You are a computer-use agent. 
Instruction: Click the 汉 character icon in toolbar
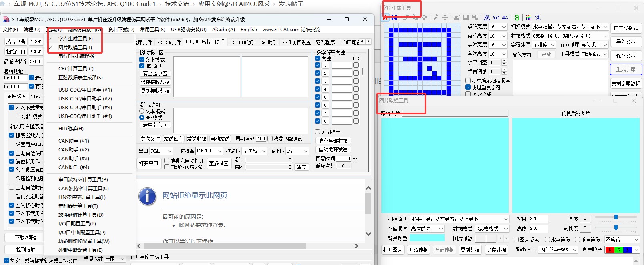538,18
